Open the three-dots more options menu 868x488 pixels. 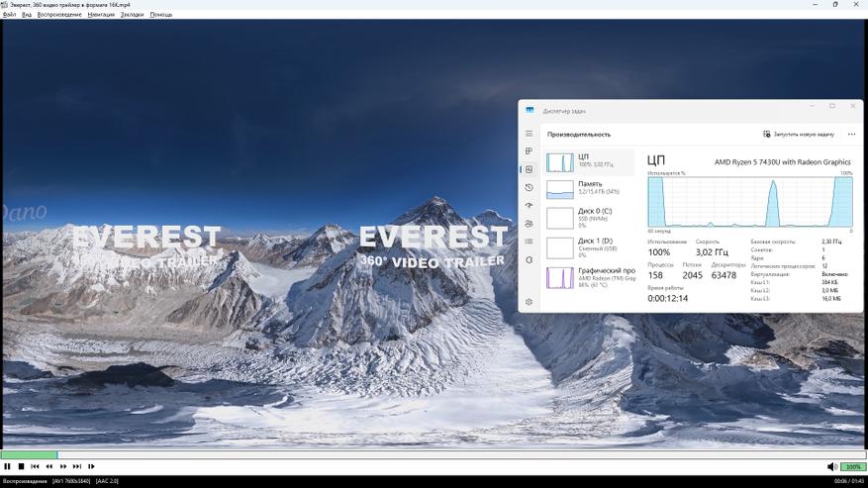coord(851,134)
